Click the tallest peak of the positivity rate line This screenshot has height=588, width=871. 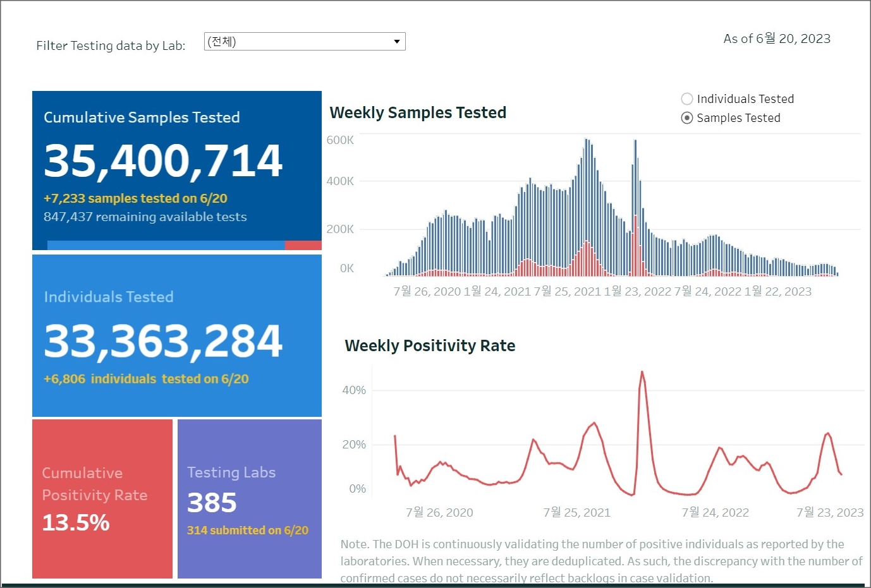point(642,372)
